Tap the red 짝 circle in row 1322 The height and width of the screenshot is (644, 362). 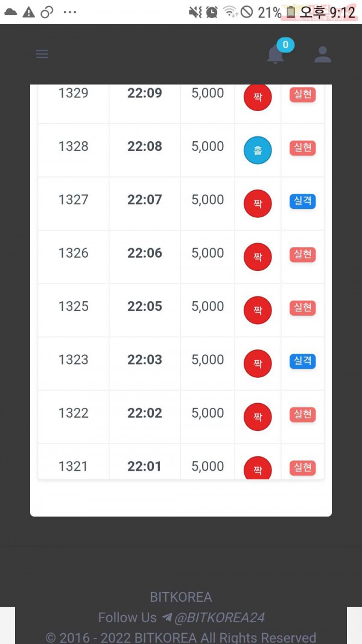tap(258, 417)
